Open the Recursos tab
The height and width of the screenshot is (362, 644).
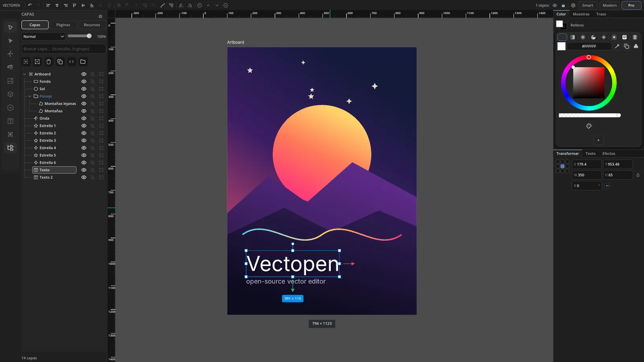92,25
